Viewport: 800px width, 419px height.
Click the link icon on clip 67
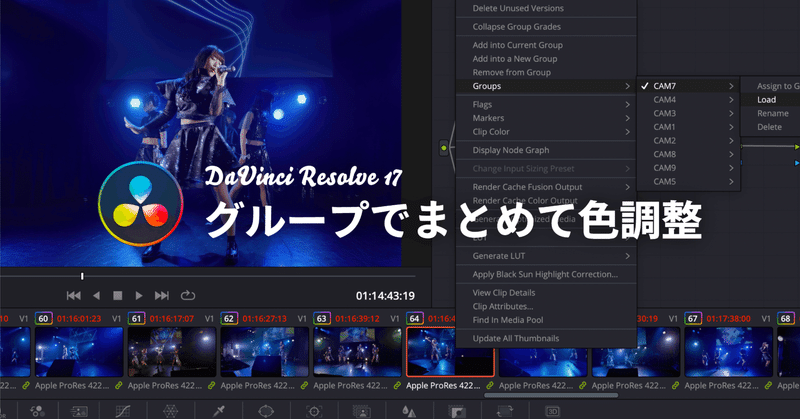point(768,385)
